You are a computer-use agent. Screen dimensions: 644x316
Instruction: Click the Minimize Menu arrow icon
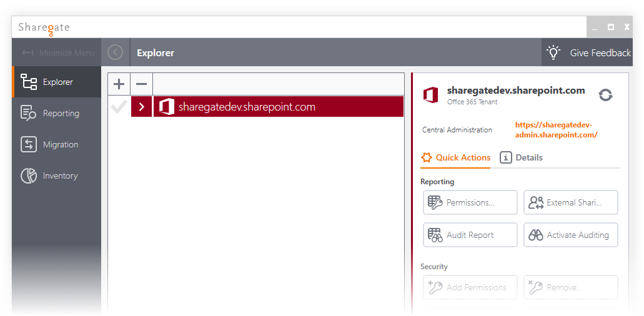click(27, 52)
